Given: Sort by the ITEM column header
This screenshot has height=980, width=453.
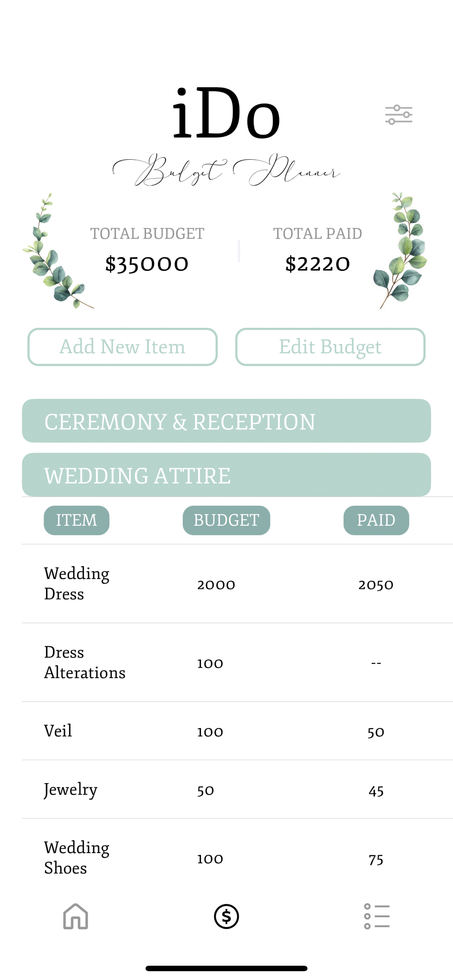Looking at the screenshot, I should click(76, 520).
